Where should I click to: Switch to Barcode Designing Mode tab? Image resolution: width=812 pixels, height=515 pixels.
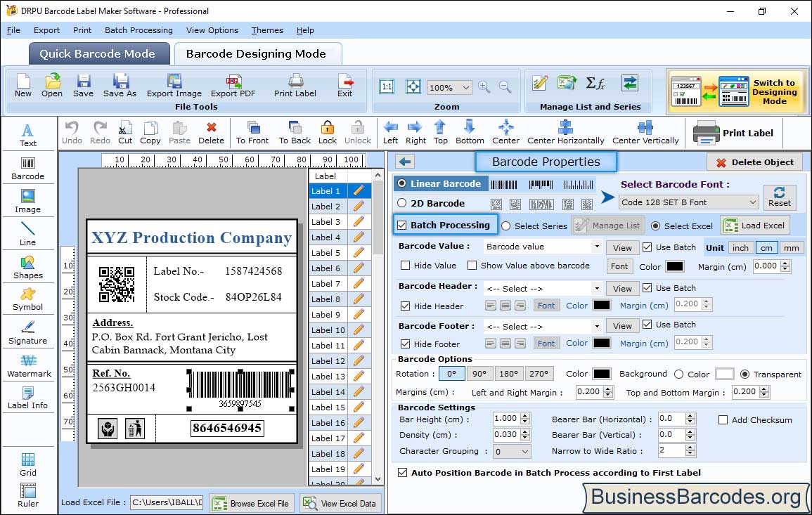[258, 54]
